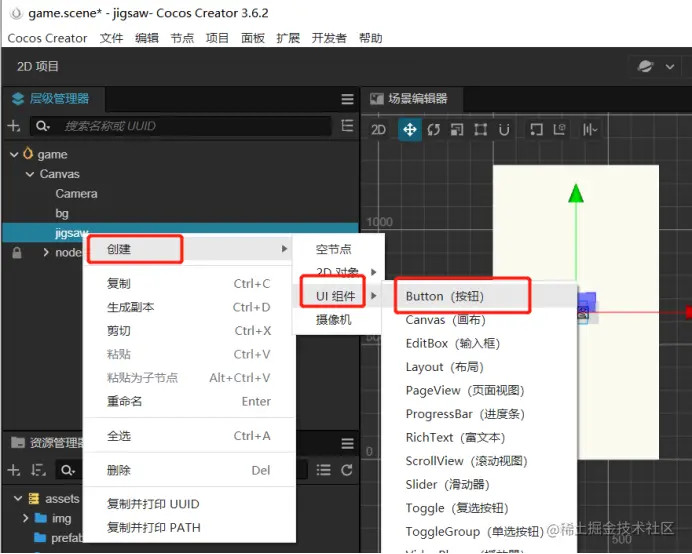This screenshot has width=692, height=554.
Task: Choose 创建 in the context menu
Action: tap(188, 249)
